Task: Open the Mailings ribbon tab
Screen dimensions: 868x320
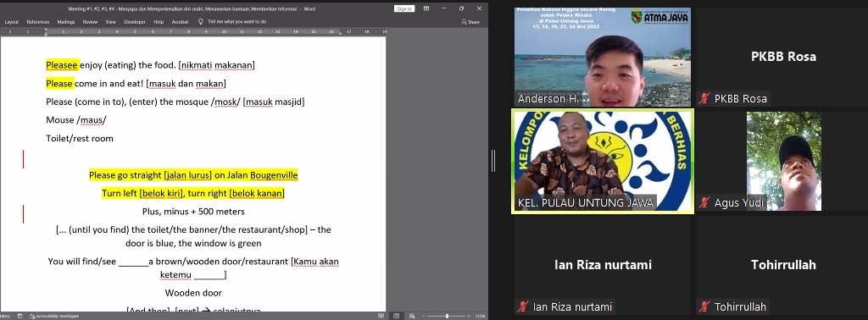Action: click(x=66, y=21)
